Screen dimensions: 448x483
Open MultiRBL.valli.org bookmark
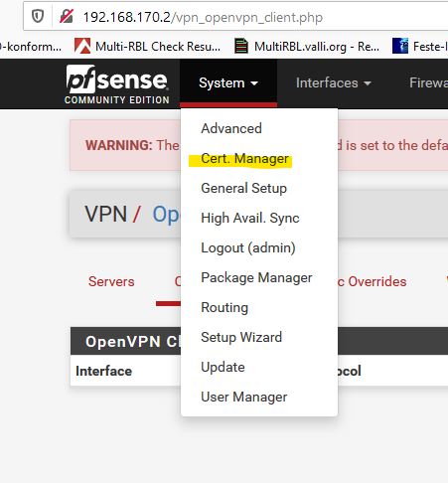click(307, 47)
